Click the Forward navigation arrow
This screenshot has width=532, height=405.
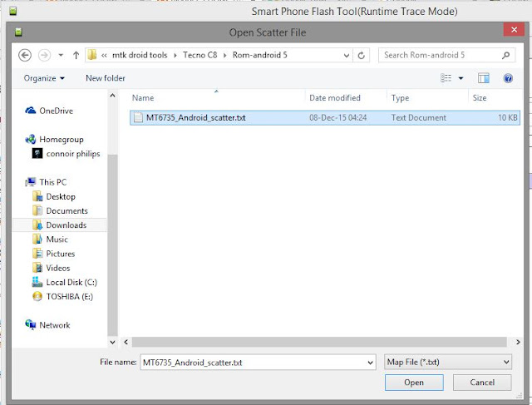[44, 55]
